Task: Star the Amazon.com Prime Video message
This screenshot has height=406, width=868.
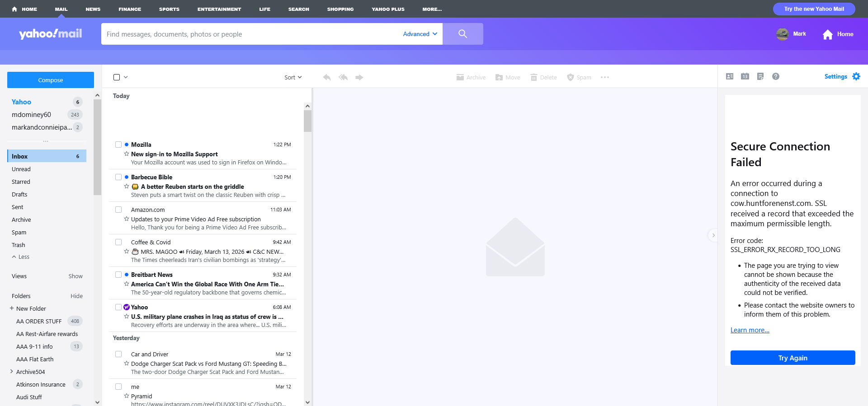Action: 127,219
